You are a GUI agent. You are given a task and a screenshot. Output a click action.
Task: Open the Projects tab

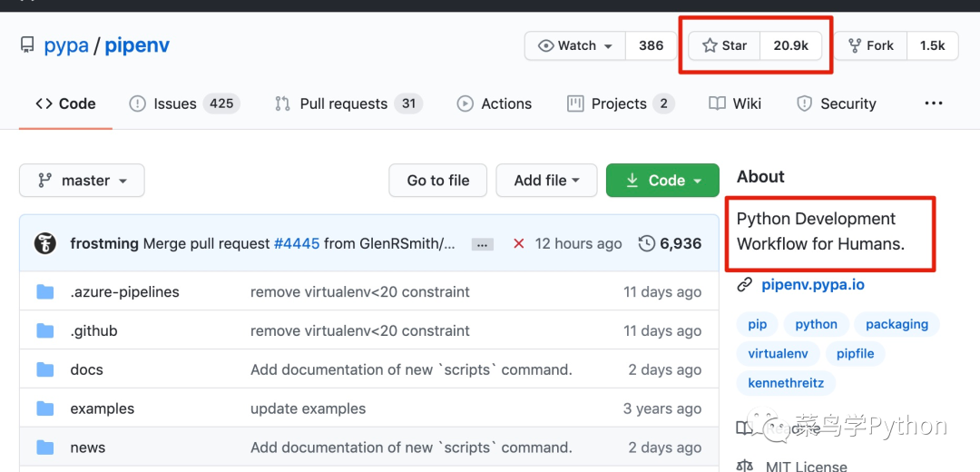621,103
